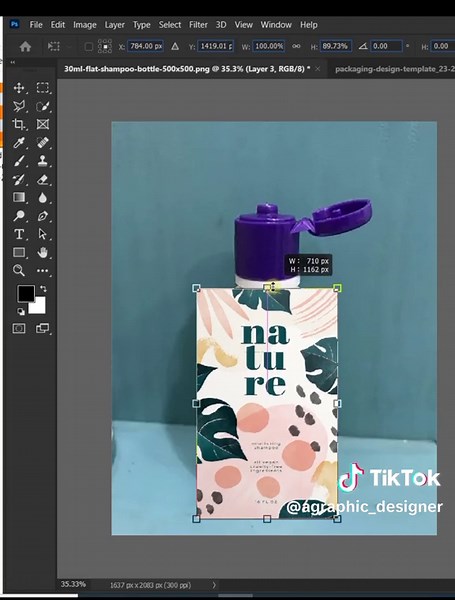
Task: Click the background color white swatch
Action: [x=39, y=307]
